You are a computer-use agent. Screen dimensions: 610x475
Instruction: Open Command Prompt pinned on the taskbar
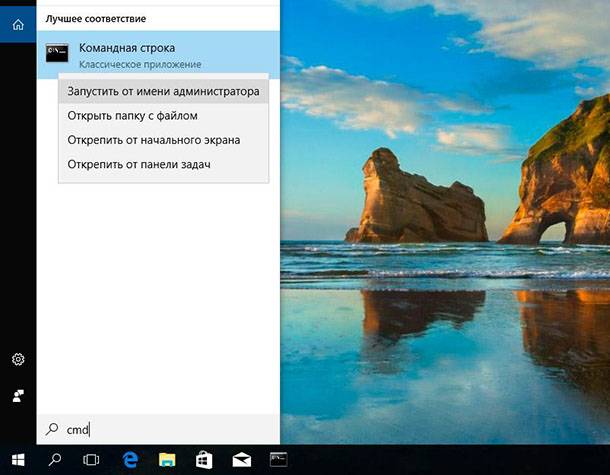279,459
